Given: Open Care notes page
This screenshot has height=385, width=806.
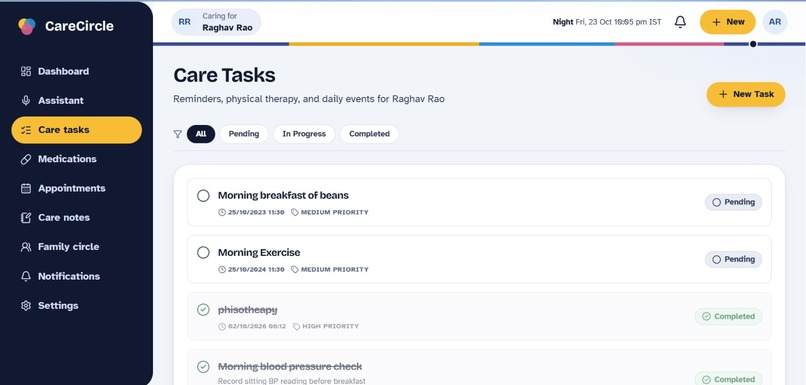Looking at the screenshot, I should (x=76, y=218).
